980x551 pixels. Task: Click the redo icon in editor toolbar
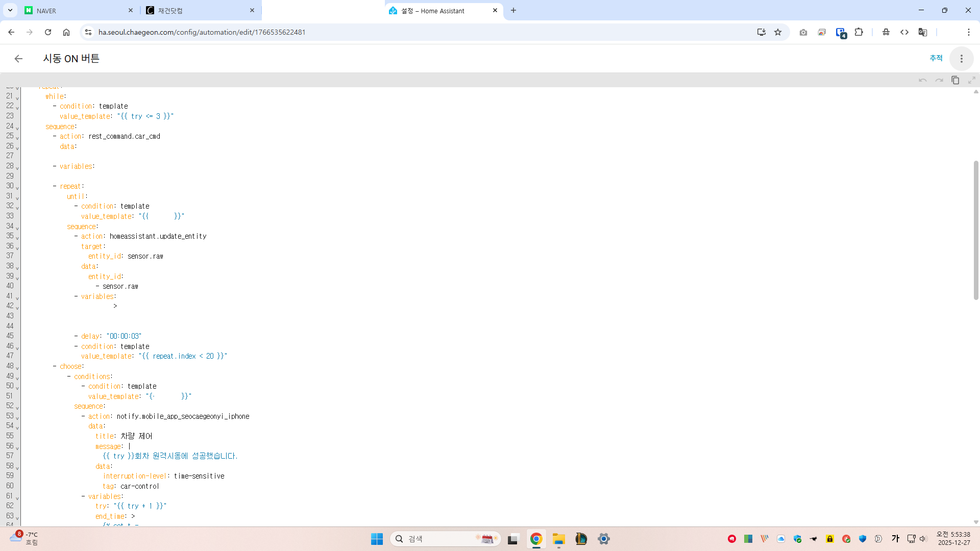click(939, 80)
